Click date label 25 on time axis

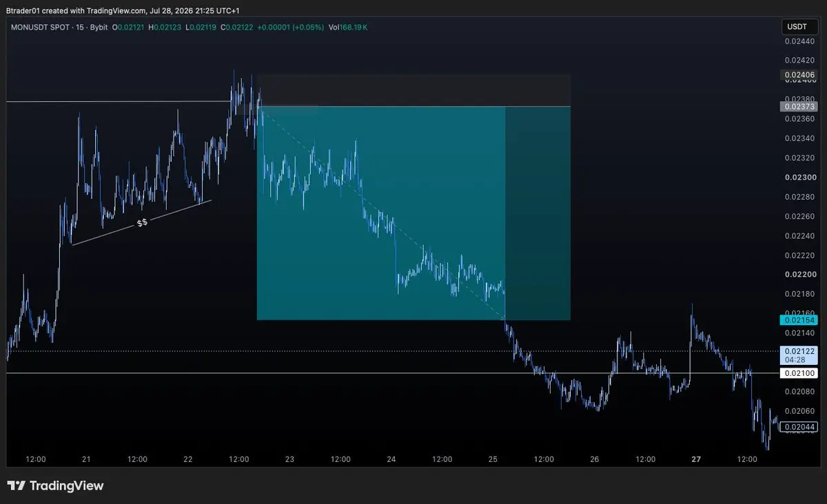coord(493,459)
